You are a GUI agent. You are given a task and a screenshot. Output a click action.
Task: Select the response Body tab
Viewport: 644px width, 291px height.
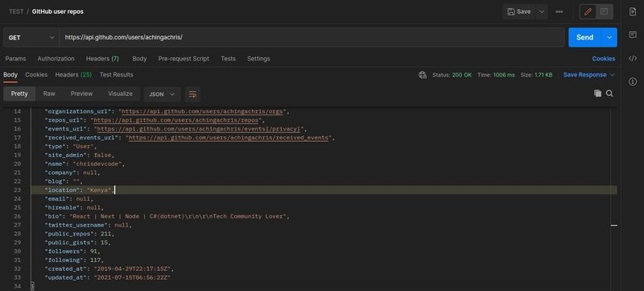10,75
